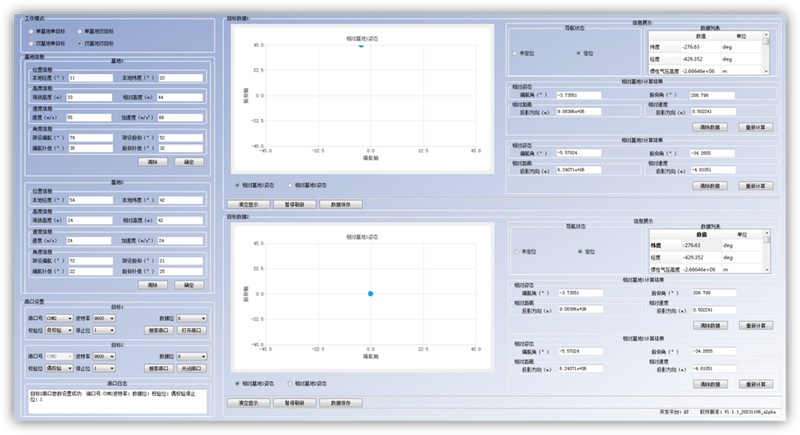Open 目标2 校验位 偶校验 dropdown
Screen dimensions: 800x435
click(x=59, y=368)
